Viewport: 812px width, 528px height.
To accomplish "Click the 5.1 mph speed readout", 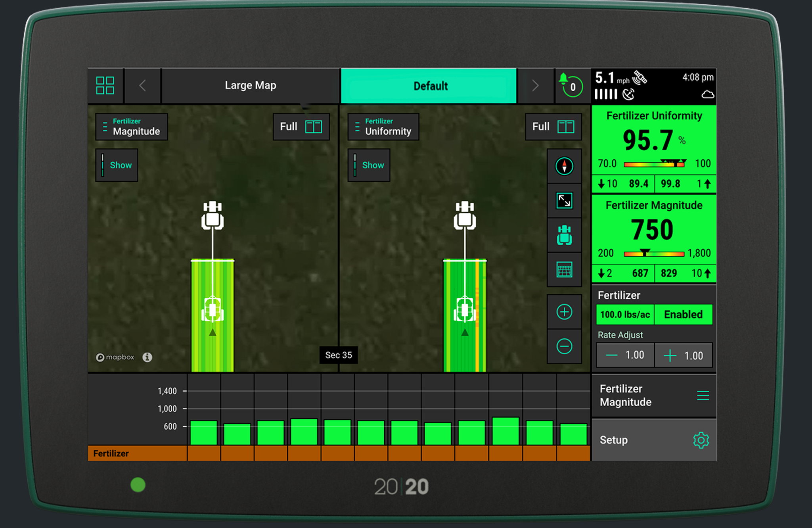I will coord(612,78).
